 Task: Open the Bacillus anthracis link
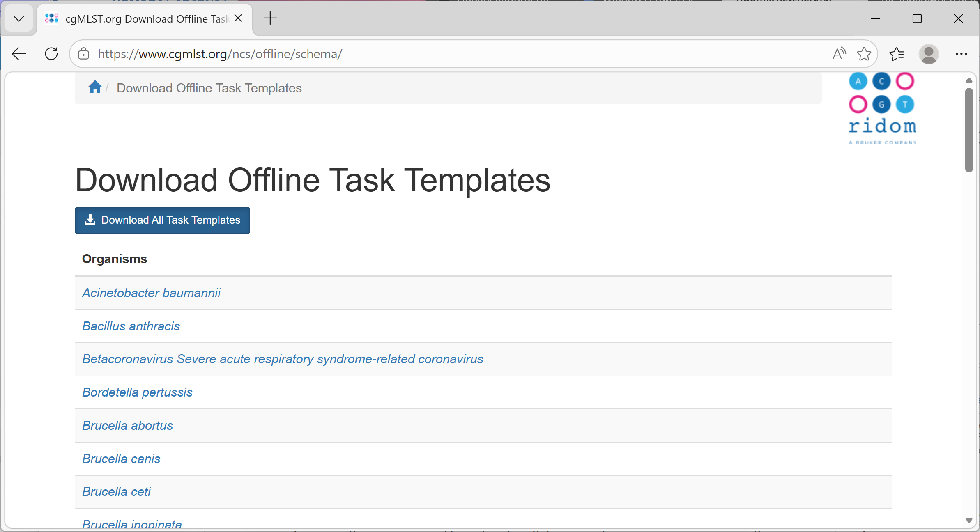pos(131,326)
